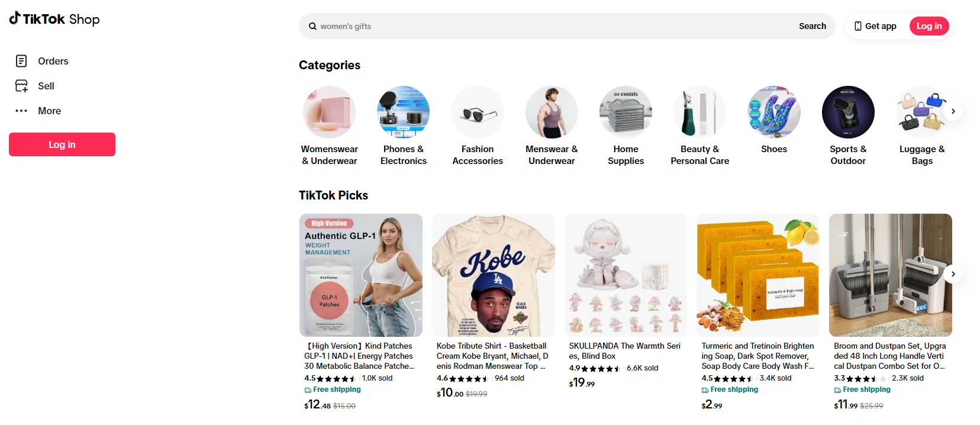Open the Orders page from the sidebar
The height and width of the screenshot is (425, 980).
(x=53, y=61)
